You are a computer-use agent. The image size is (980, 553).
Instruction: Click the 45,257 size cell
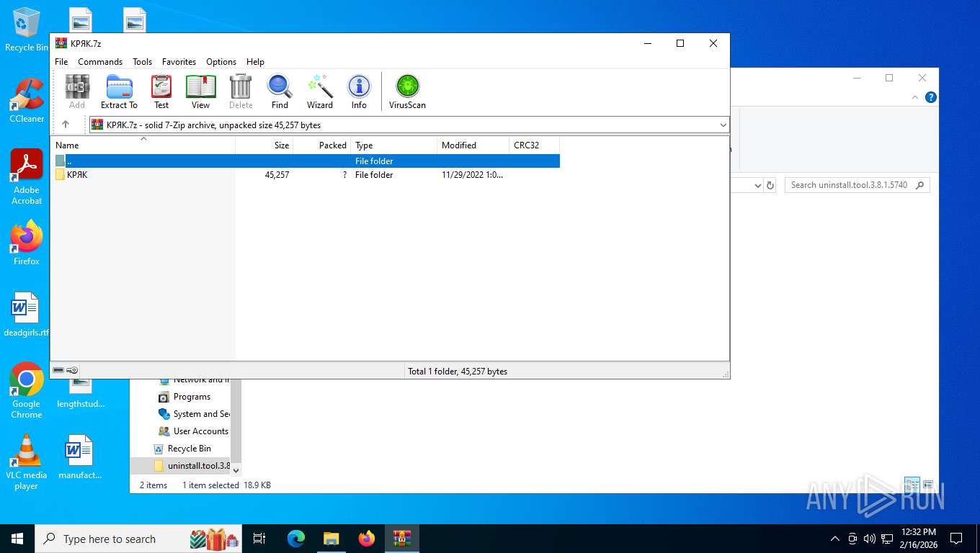[277, 175]
